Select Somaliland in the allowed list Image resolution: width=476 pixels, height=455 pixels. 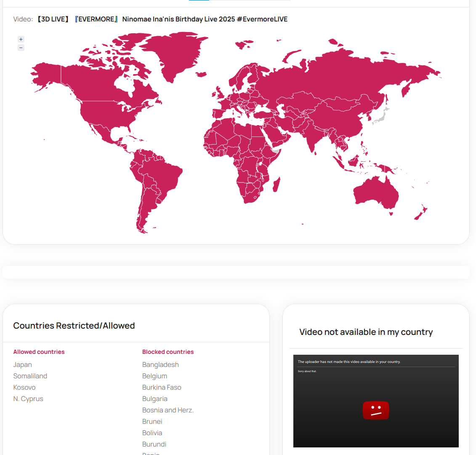pyautogui.click(x=30, y=376)
